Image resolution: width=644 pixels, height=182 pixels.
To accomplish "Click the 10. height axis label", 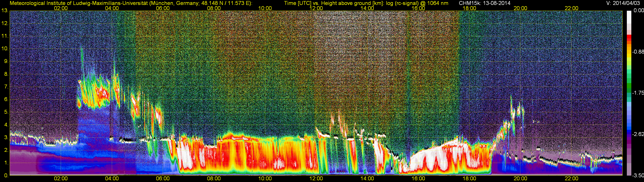I will [5, 49].
